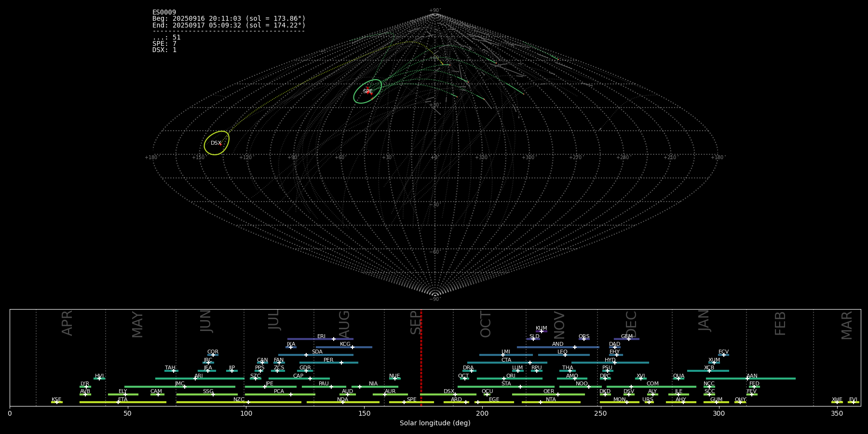
Task: Click the ETA shower label in timeline
Action: (x=123, y=400)
